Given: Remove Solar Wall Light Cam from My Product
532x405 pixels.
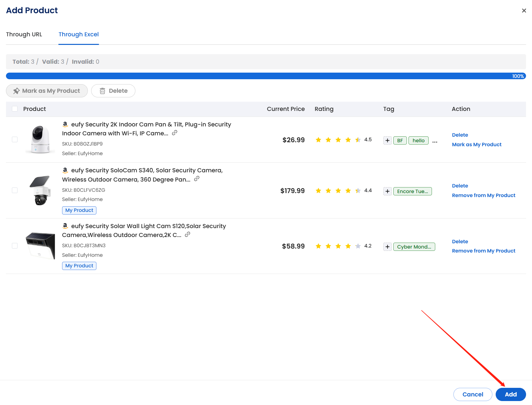Looking at the screenshot, I should tap(483, 251).
